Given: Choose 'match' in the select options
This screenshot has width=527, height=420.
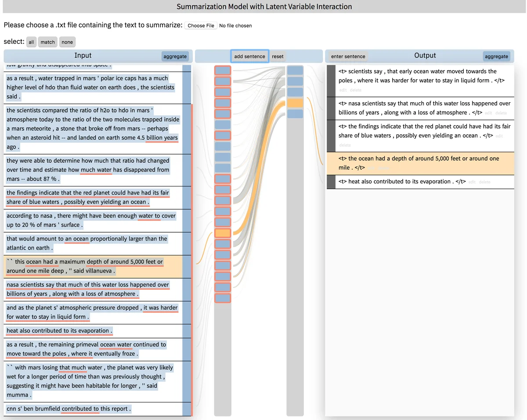Looking at the screenshot, I should click(x=47, y=42).
